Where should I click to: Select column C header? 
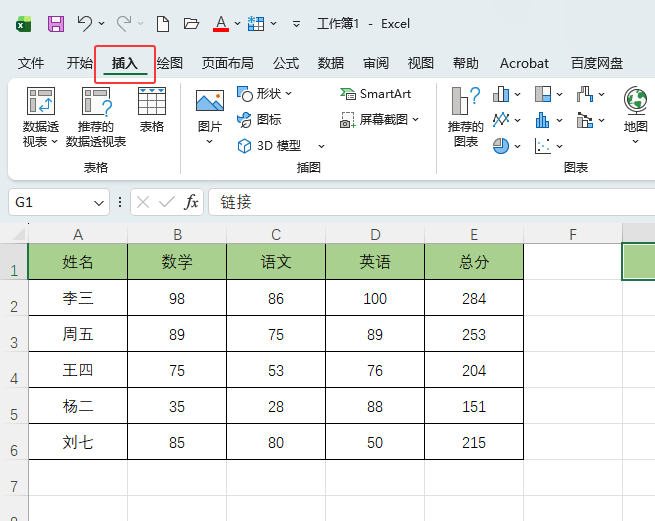(276, 234)
